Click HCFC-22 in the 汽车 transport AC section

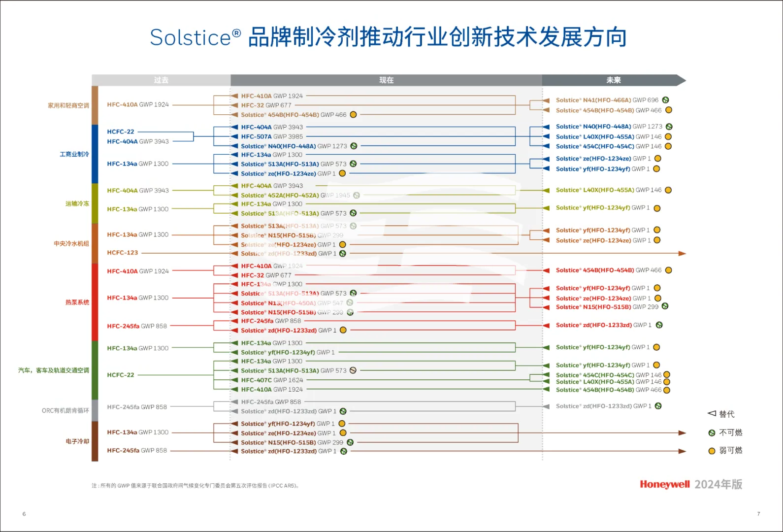pyautogui.click(x=121, y=375)
